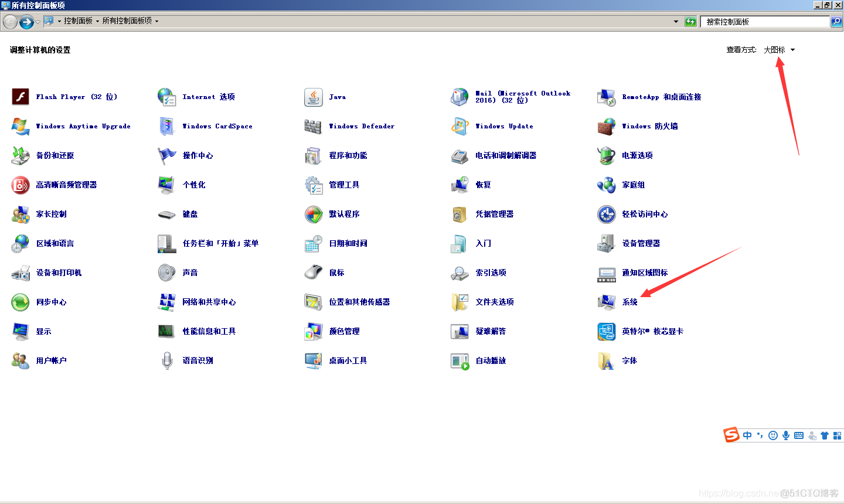The height and width of the screenshot is (504, 844).
Task: Open RemoteApp 和桌面连接 icon
Action: 607,97
